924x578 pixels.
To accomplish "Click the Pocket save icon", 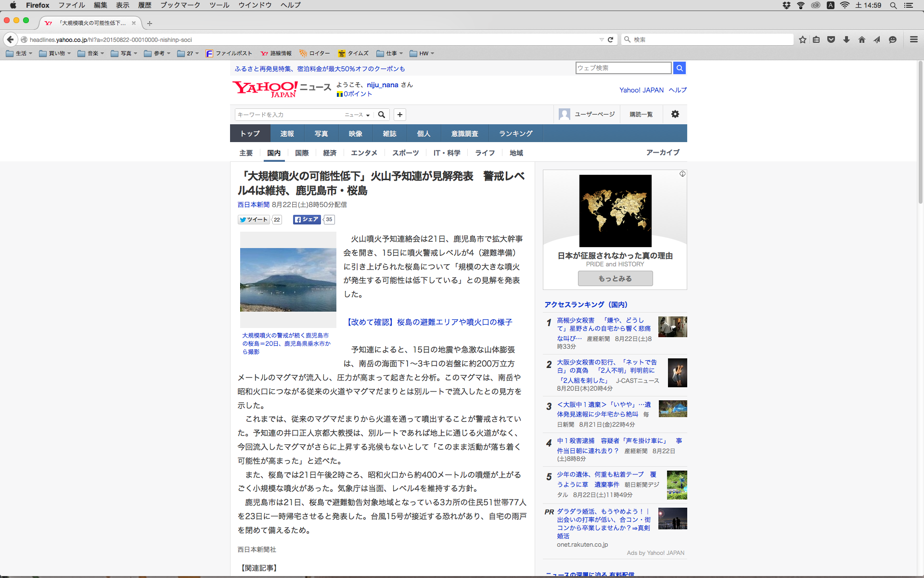I will click(831, 39).
